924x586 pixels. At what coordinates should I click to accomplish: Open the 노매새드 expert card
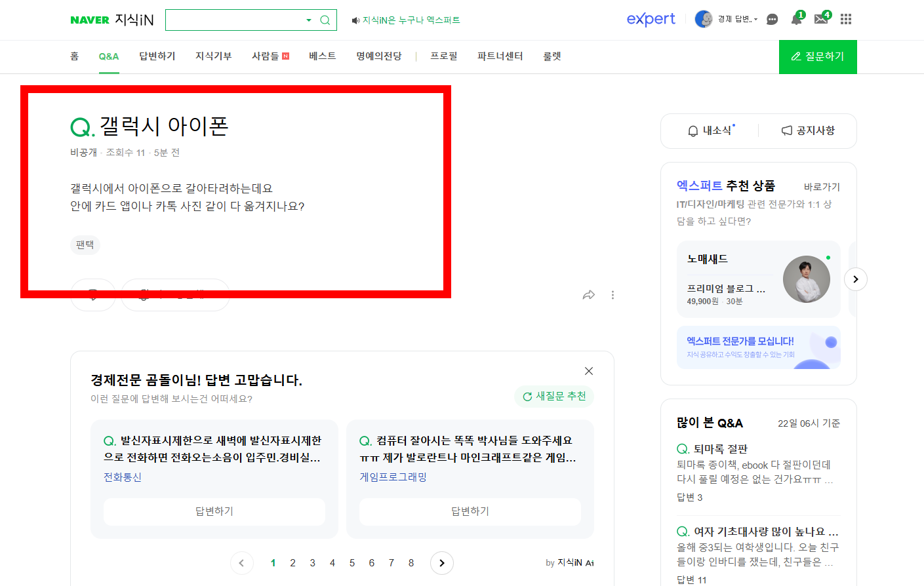759,279
